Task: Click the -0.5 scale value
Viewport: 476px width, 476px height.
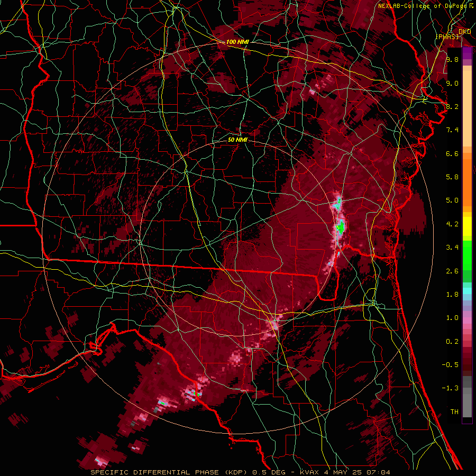Action: (x=450, y=365)
